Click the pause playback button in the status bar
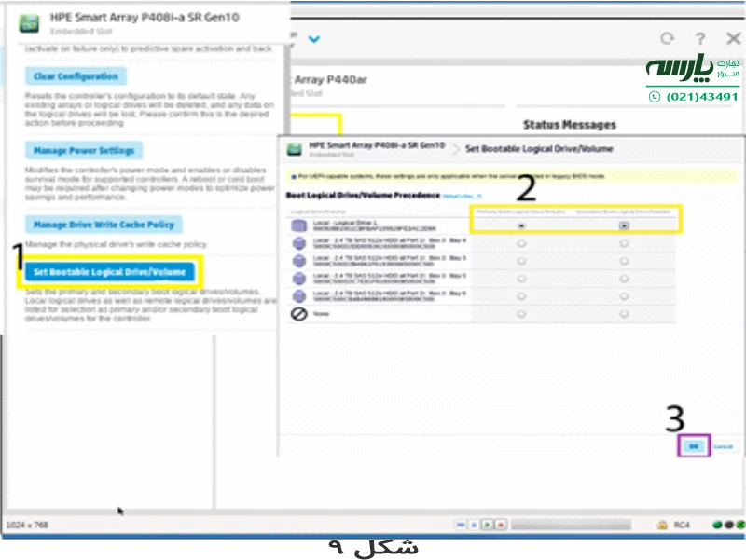This screenshot has width=746, height=560. [x=474, y=525]
